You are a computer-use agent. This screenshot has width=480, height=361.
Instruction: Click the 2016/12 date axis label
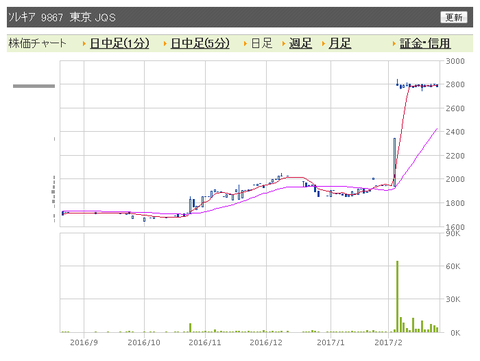click(266, 343)
